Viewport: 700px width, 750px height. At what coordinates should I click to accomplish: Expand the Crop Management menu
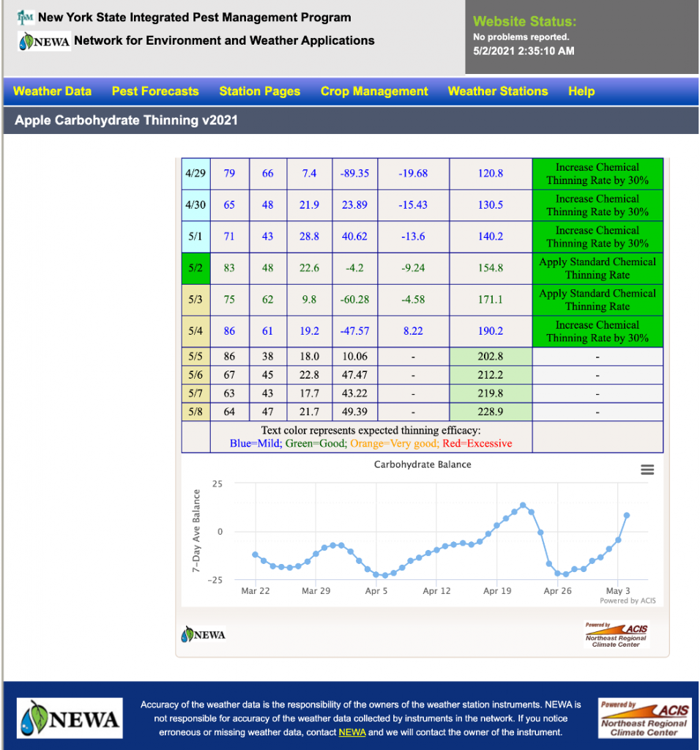374,92
